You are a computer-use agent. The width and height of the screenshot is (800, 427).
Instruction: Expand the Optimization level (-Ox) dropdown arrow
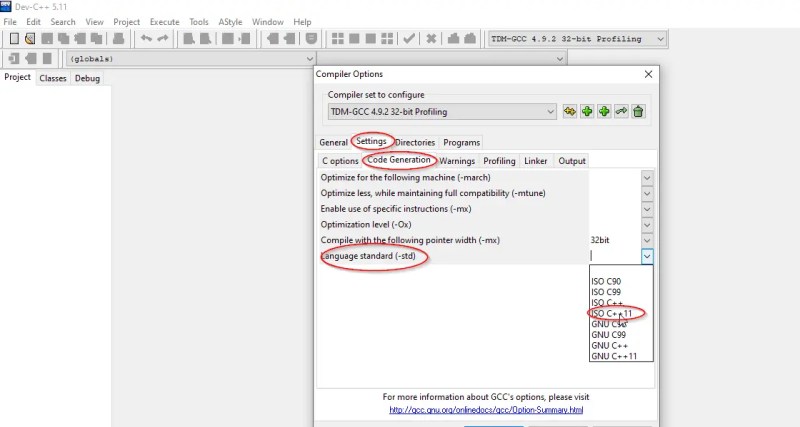647,224
